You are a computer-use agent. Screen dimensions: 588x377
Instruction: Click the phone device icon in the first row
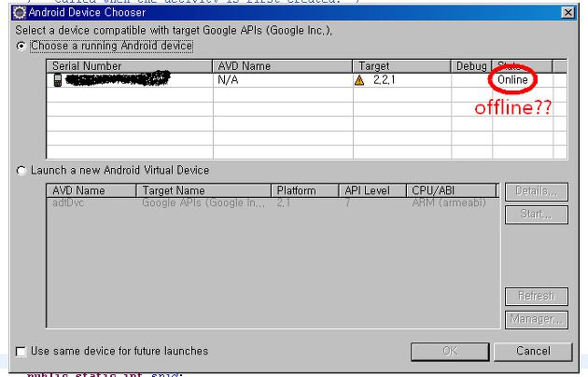57,80
